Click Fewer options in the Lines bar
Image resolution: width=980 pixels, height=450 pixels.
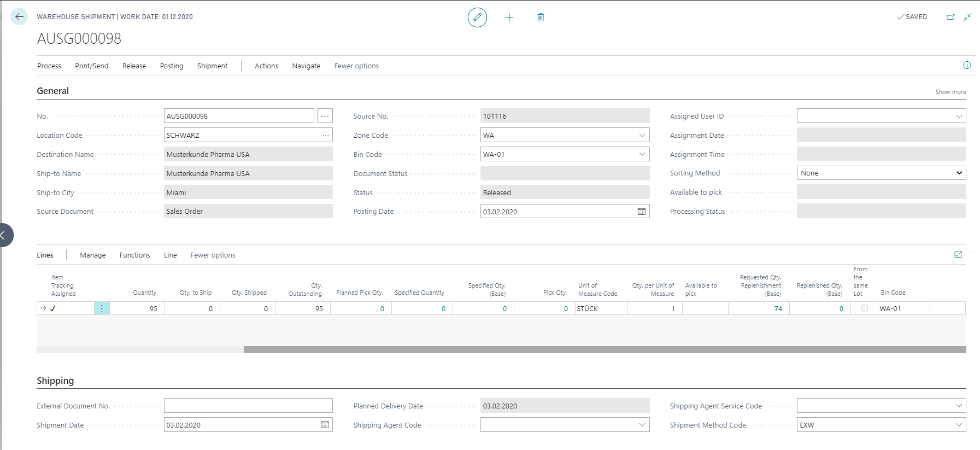point(213,255)
